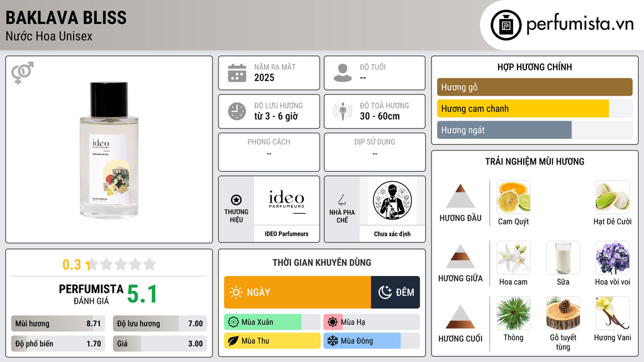
Task: Click the person icon beside Độ tuổi
Action: (x=343, y=73)
